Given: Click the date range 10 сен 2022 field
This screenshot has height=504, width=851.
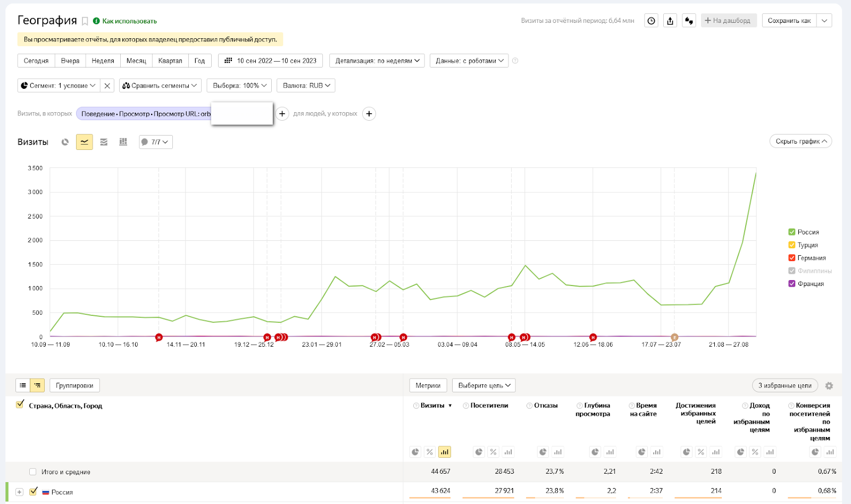Looking at the screenshot, I should click(271, 61).
